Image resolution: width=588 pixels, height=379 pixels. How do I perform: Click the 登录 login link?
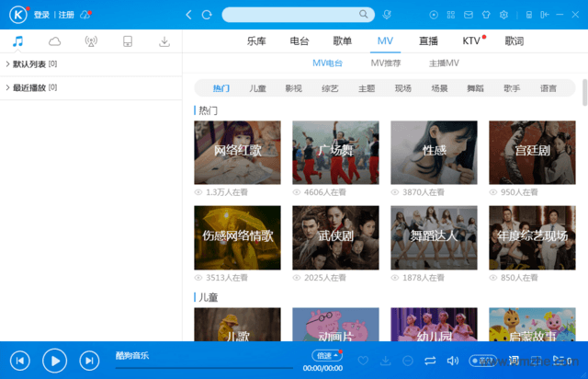click(42, 15)
